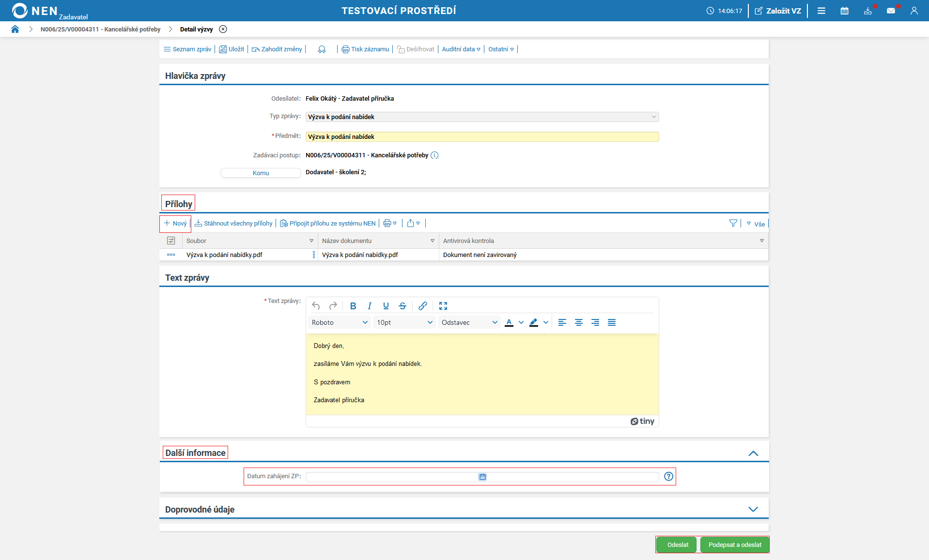Viewport: 929px width, 560px height.
Task: Insert link using the editor link icon
Action: coord(422,306)
